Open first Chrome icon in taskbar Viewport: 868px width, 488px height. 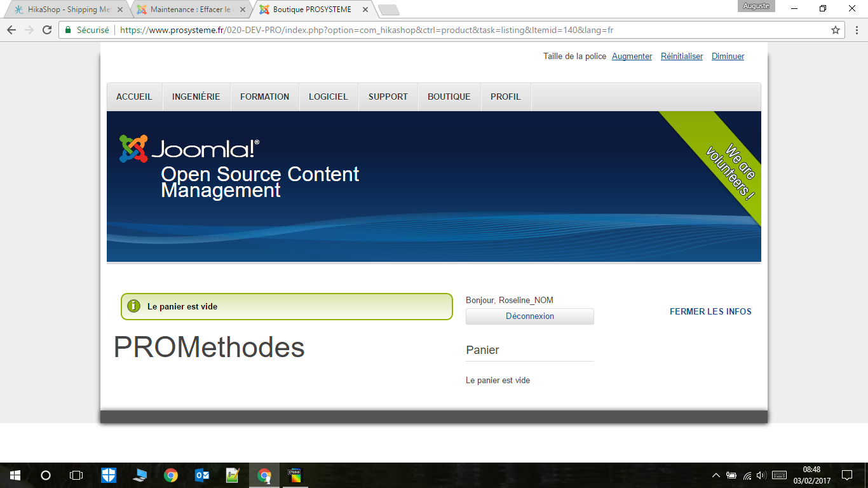[x=170, y=475]
